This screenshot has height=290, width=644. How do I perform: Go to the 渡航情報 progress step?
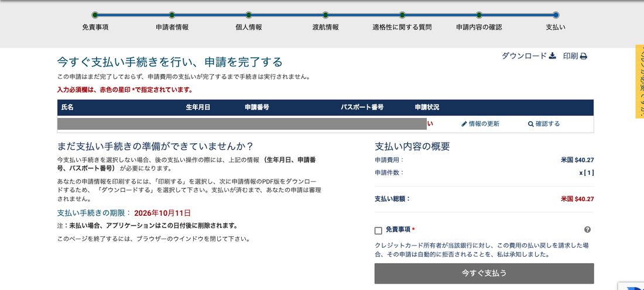pyautogui.click(x=326, y=27)
